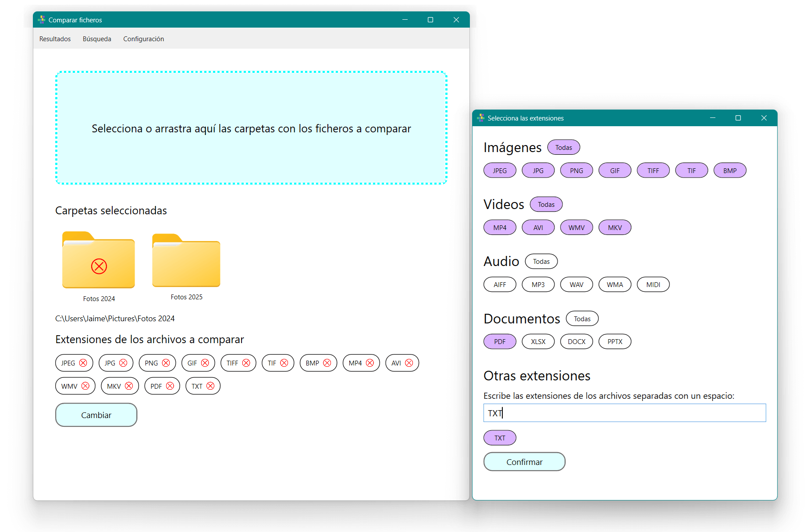Delete the TXT extension using its X icon
This screenshot has height=532, width=810.
pyautogui.click(x=210, y=386)
